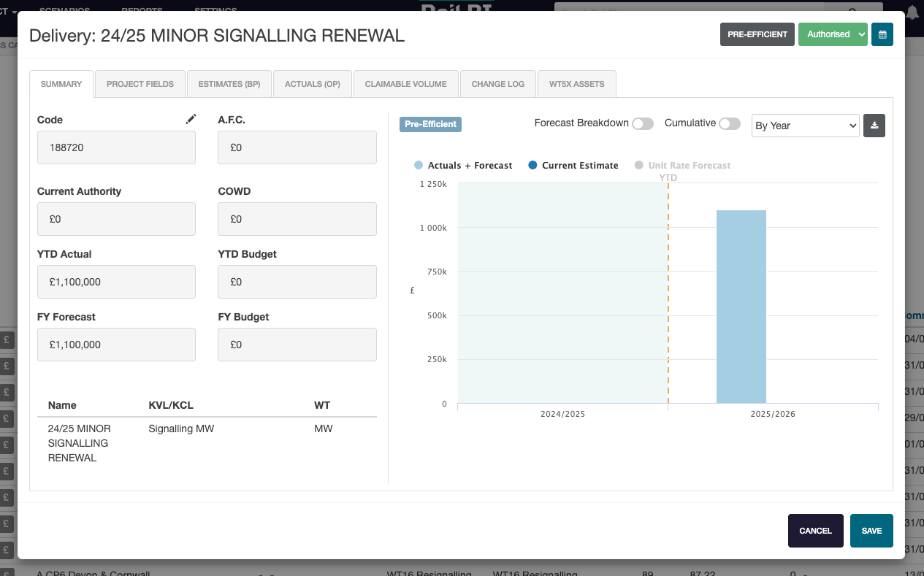Screen dimensions: 924x576
Task: Switch to the Project Fields tab
Action: pyautogui.click(x=140, y=84)
